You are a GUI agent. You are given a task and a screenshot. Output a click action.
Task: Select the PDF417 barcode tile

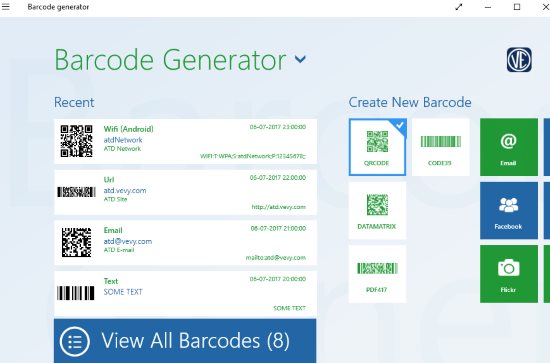[377, 274]
